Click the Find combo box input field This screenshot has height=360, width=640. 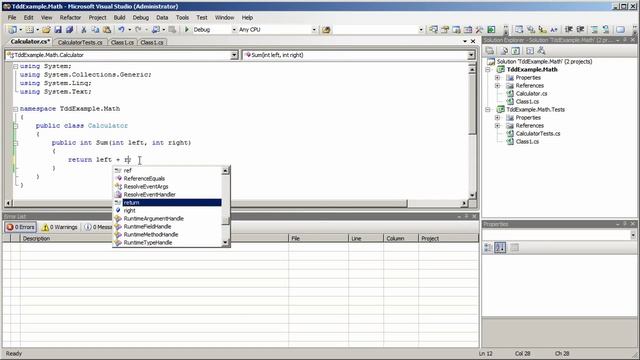[x=376, y=30]
